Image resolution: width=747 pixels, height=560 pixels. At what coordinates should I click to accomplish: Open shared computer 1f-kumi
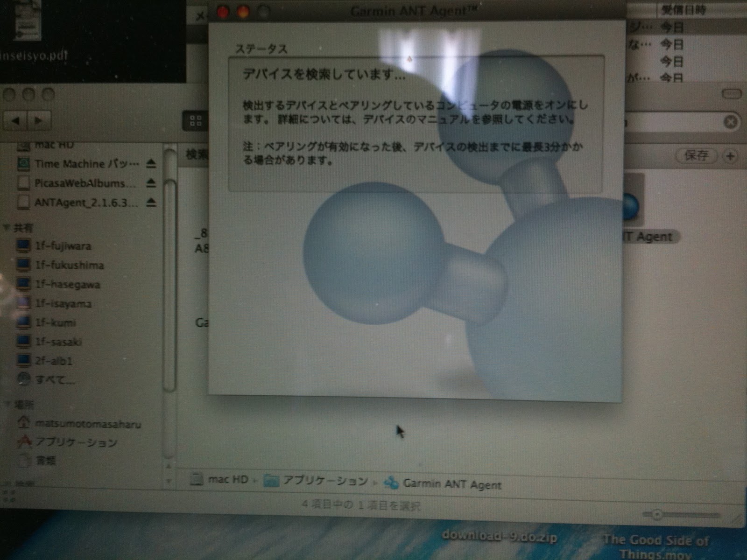tap(46, 322)
